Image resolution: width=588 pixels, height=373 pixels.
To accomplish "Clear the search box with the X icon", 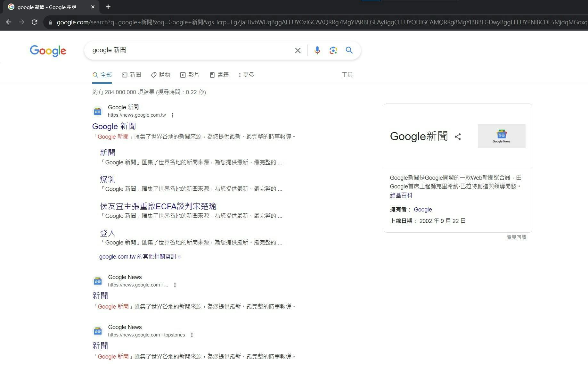I will point(298,50).
